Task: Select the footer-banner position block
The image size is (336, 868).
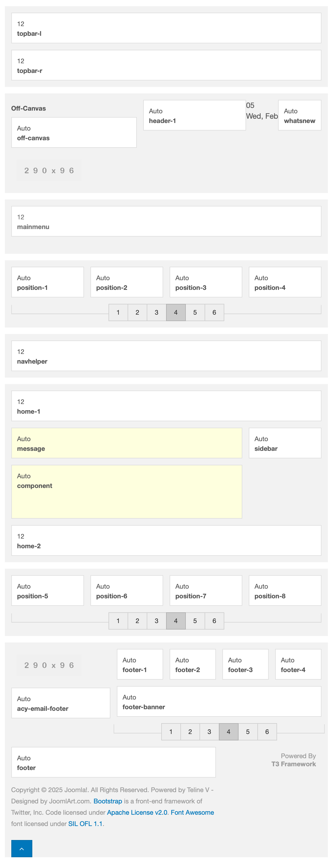Action: click(x=219, y=701)
